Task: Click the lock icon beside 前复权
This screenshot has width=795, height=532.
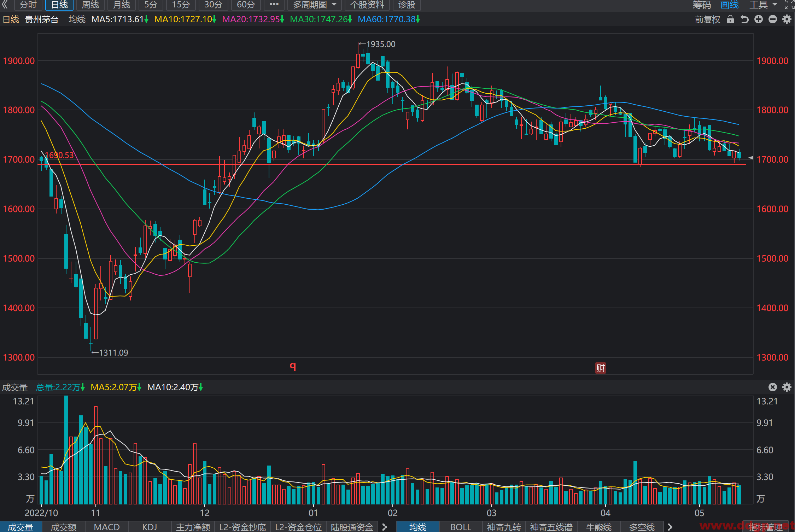Action: pos(730,19)
